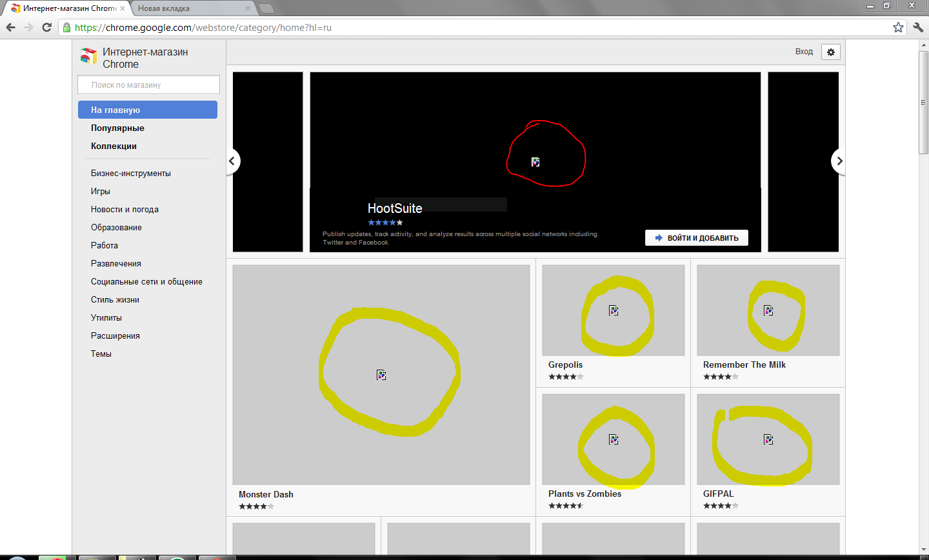Click the page vertical scrollbar thumb
The image size is (929, 560).
click(923, 103)
